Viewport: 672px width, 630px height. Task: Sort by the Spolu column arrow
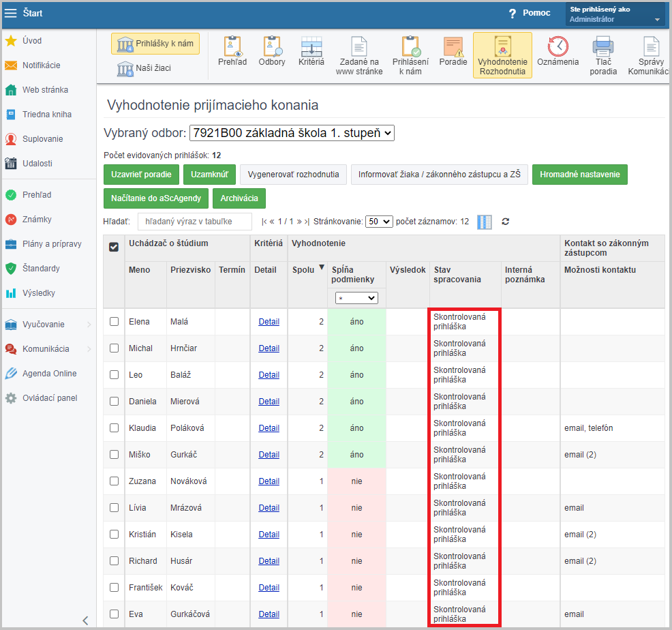tap(322, 267)
